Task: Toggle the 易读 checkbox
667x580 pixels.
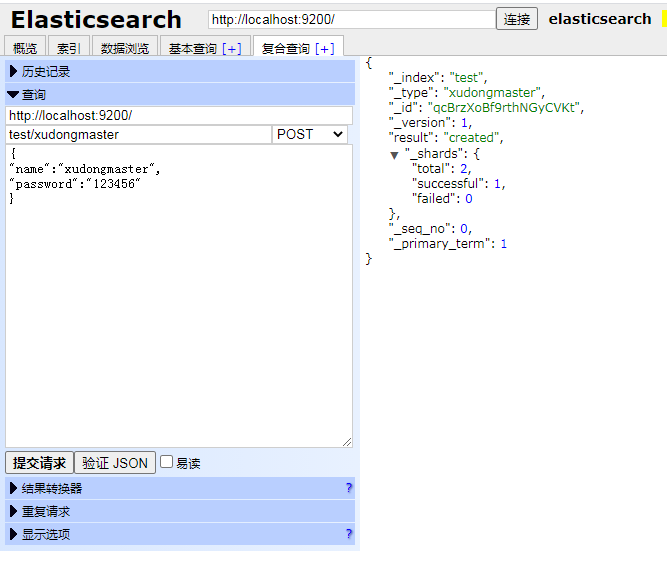Action: click(x=166, y=462)
